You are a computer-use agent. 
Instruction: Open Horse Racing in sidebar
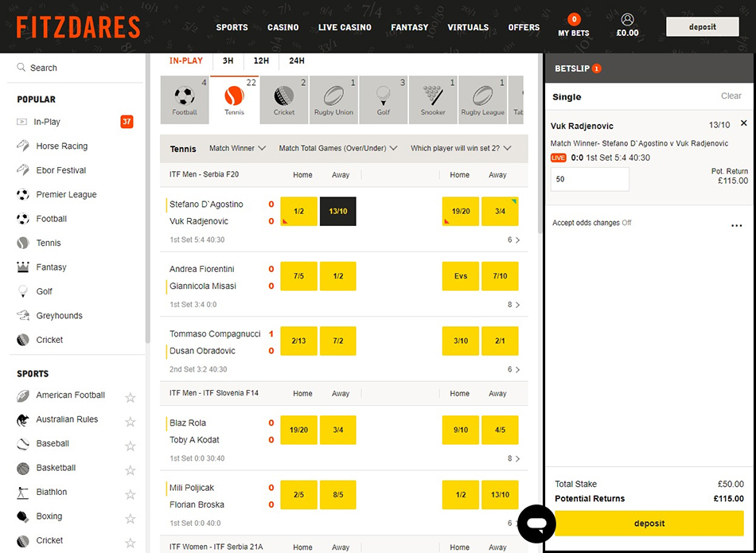click(62, 146)
